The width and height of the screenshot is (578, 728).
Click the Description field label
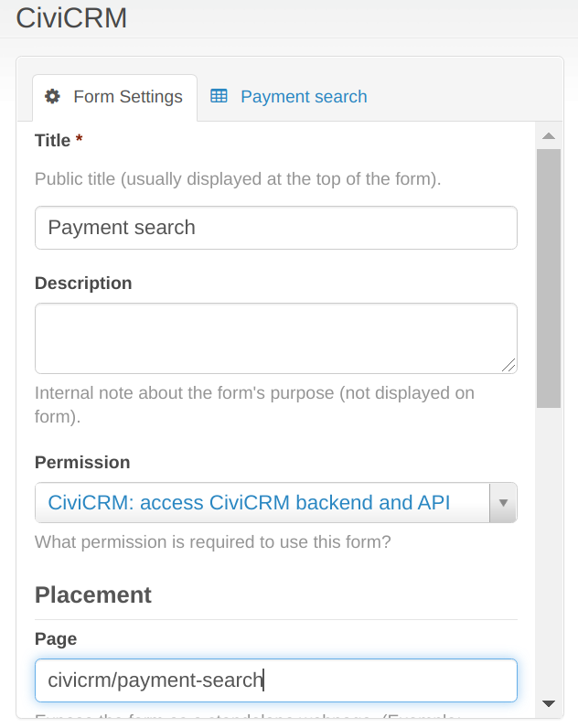click(83, 284)
